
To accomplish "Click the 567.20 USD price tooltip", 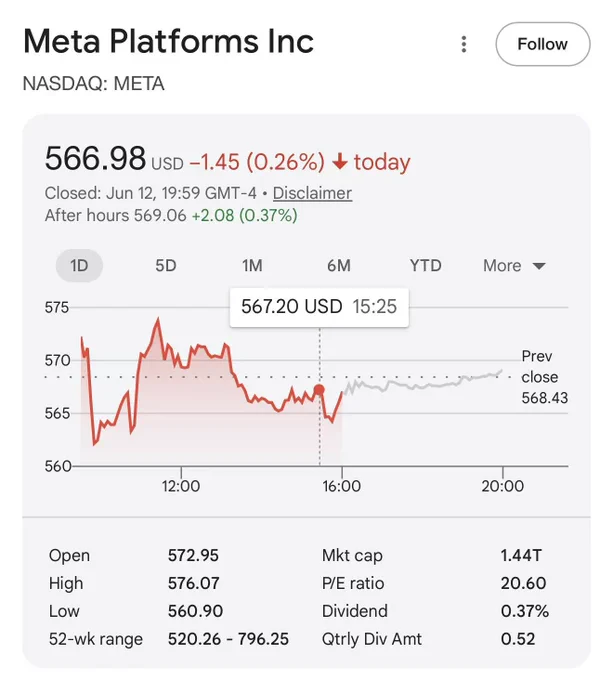I will tap(319, 307).
